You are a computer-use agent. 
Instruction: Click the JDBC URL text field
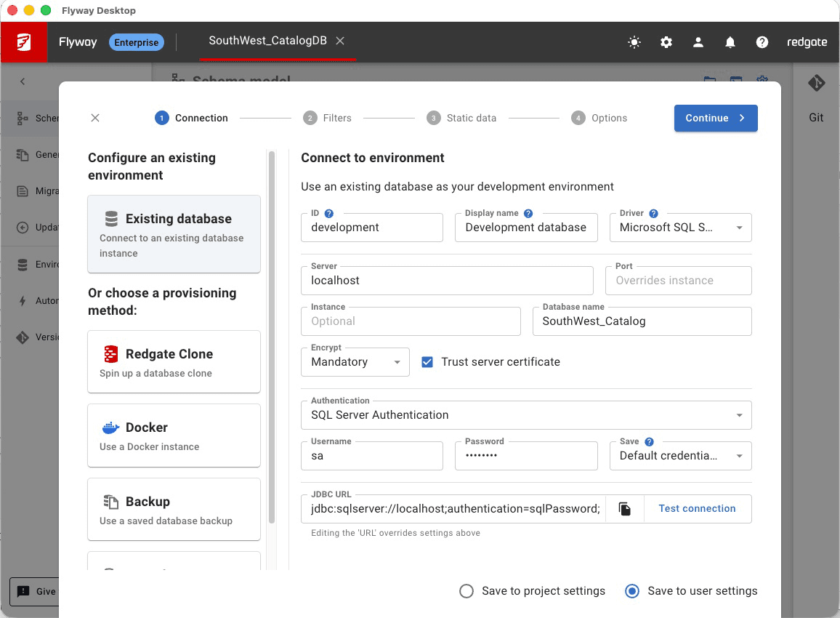[454, 509]
